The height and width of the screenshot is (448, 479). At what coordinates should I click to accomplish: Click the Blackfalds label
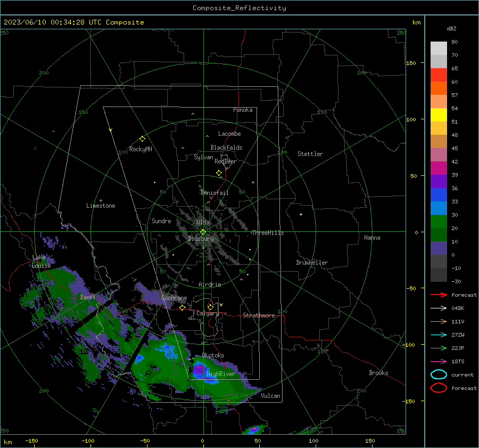pos(226,148)
